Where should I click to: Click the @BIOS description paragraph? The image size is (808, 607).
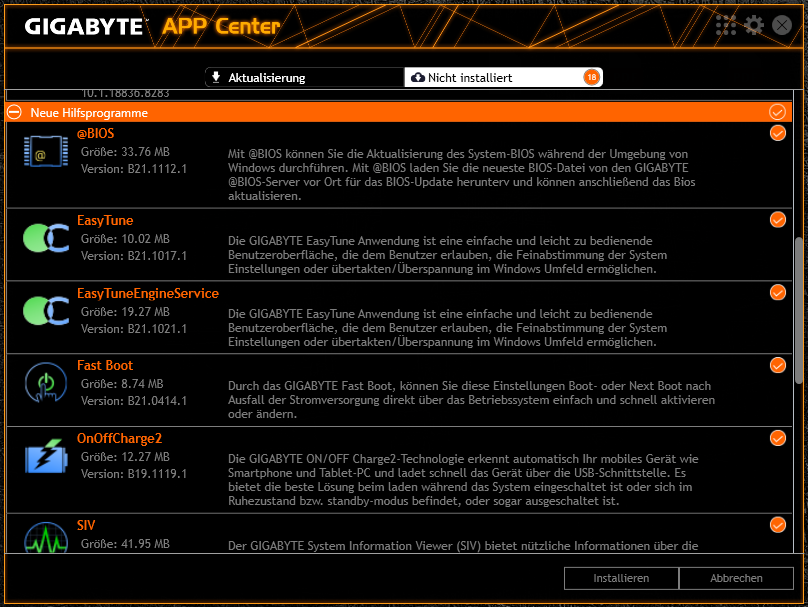pyautogui.click(x=462, y=175)
